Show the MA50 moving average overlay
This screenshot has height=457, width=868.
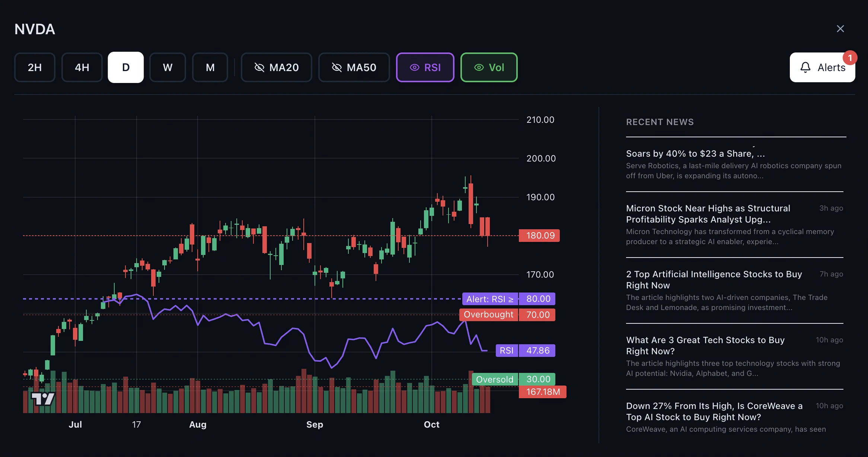(354, 67)
